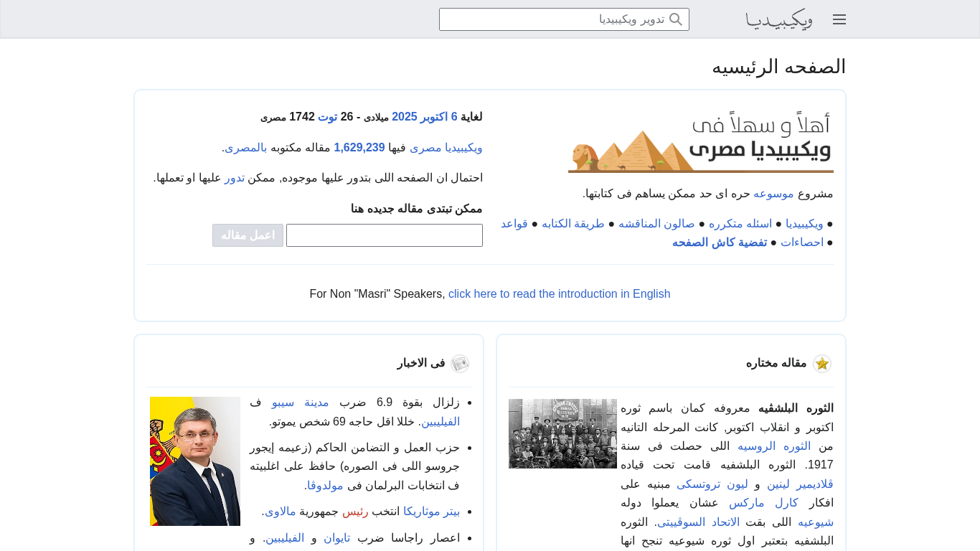Click the news newspaper icon
The height and width of the screenshot is (551, 980).
pos(460,364)
